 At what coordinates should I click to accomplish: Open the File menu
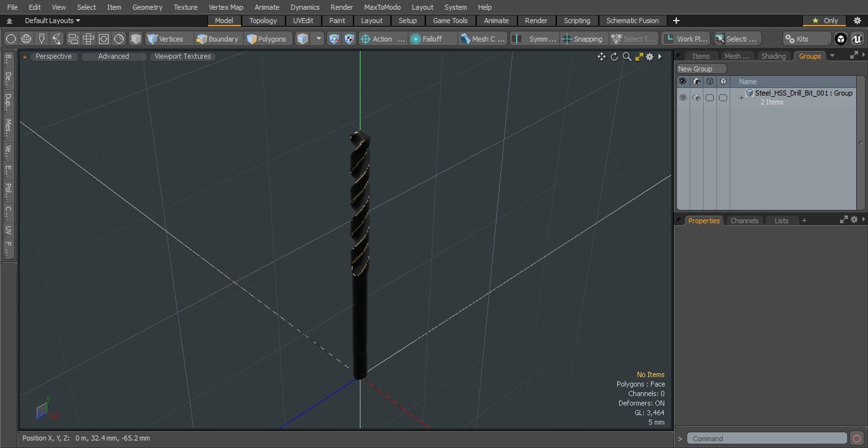pos(12,7)
